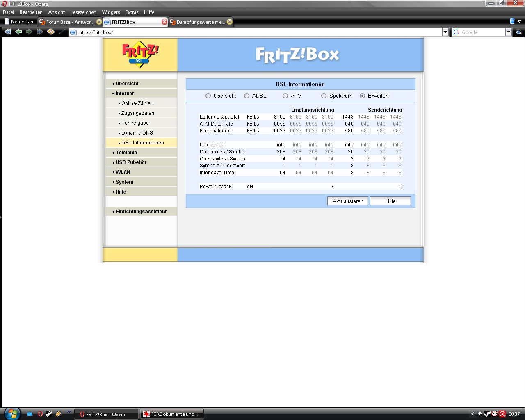Select the Spektrum radio button

pyautogui.click(x=324, y=96)
